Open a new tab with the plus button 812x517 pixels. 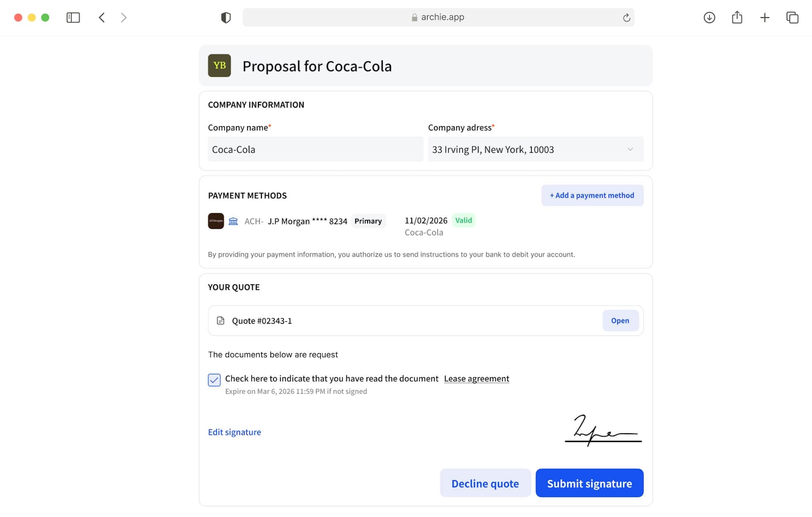pyautogui.click(x=765, y=17)
